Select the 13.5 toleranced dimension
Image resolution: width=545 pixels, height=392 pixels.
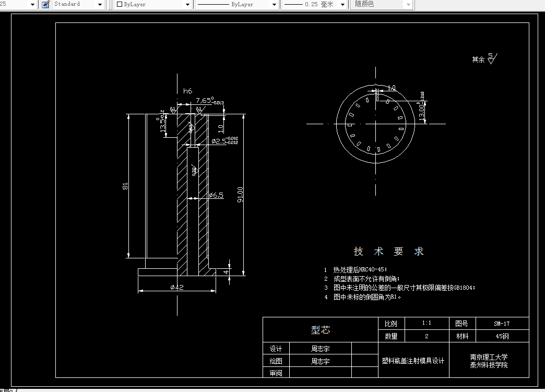[162, 121]
